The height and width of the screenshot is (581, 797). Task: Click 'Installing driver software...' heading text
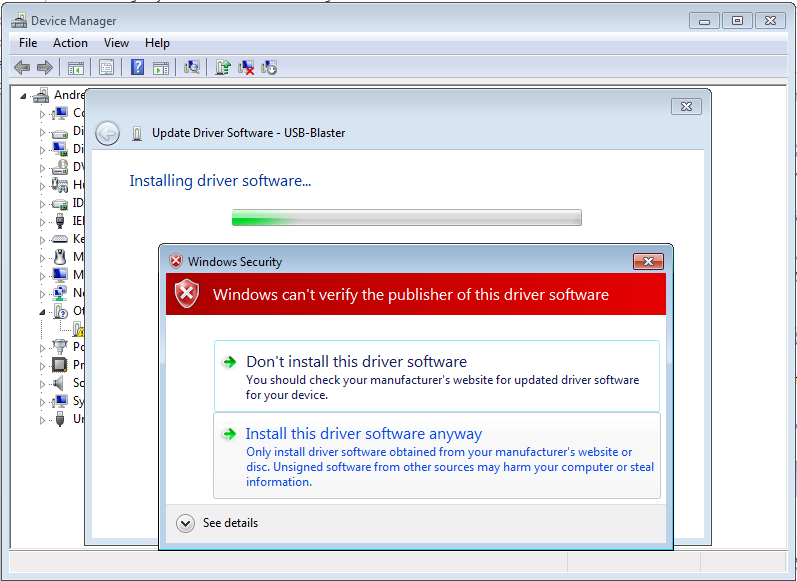220,181
